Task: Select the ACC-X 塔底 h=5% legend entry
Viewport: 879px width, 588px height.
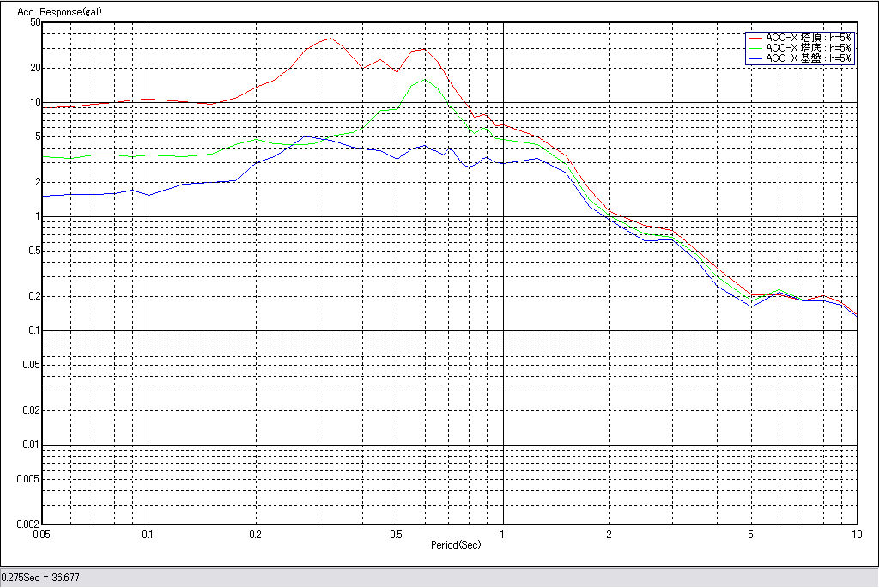Action: pos(808,48)
